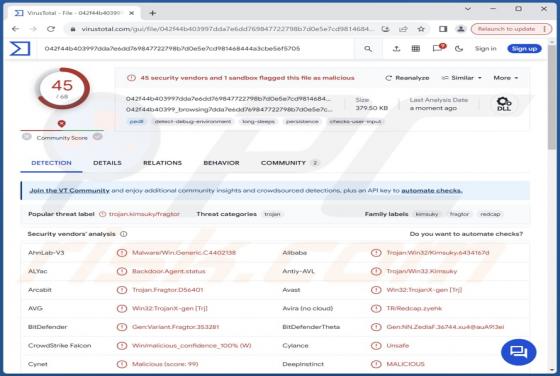Click the fragtor family label
Viewport: 560px width, 376px height.
[459, 214]
